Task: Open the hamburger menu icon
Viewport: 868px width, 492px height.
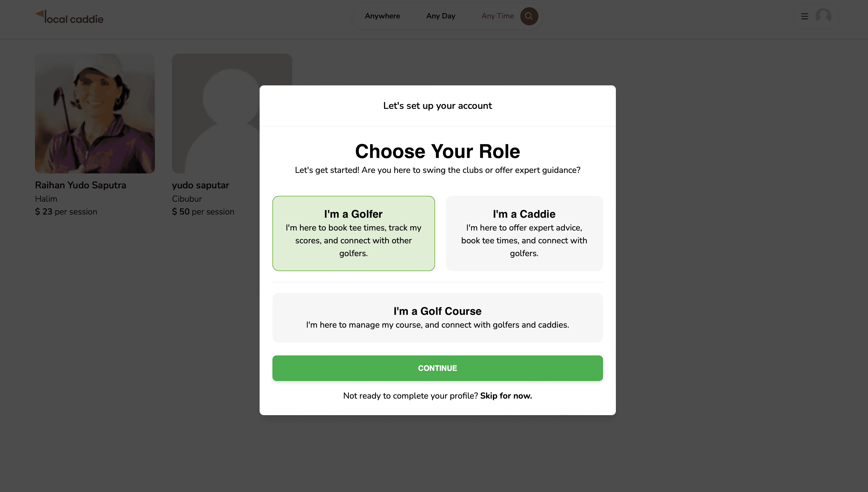Action: pyautogui.click(x=804, y=16)
